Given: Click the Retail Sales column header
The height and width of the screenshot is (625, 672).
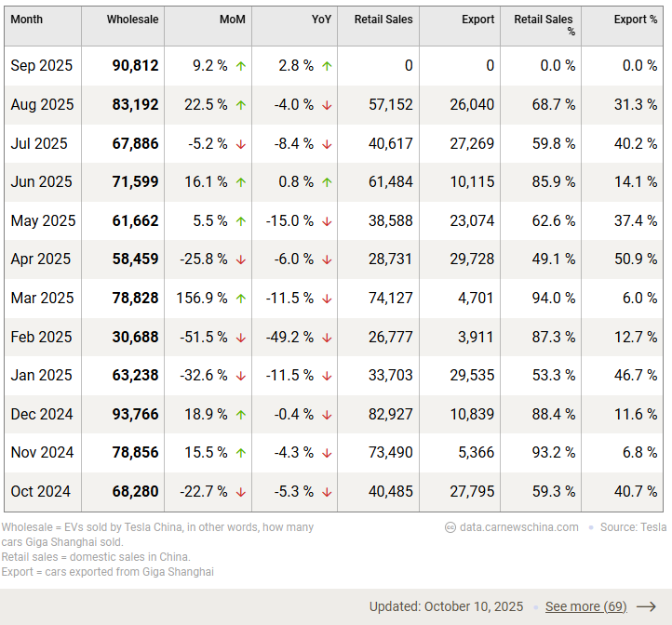Looking at the screenshot, I should tap(383, 20).
